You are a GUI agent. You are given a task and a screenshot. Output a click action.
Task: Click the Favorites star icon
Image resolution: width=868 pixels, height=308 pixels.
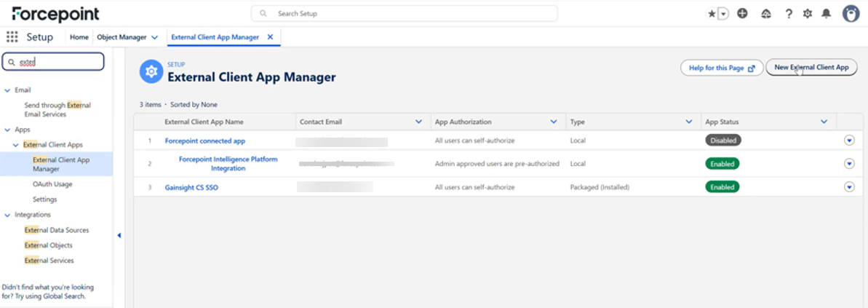click(712, 14)
